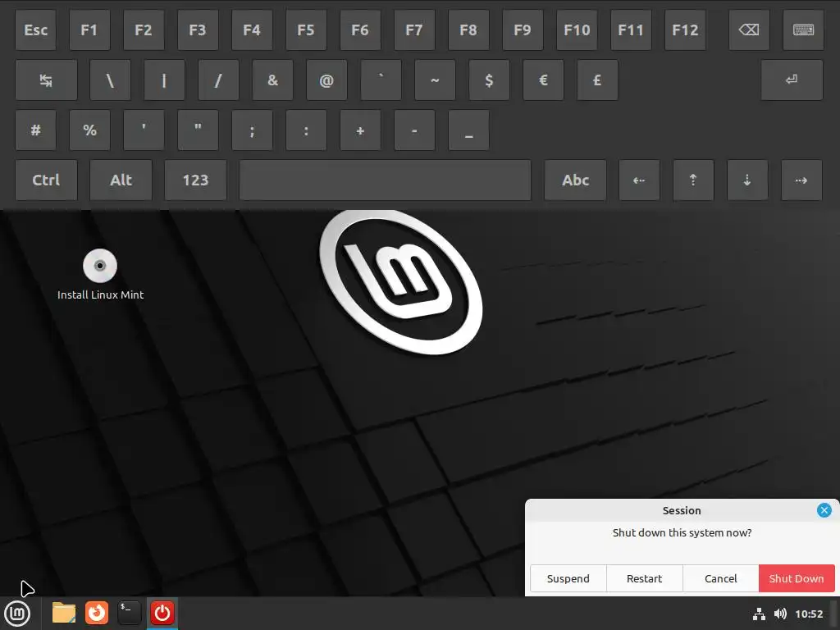Tap the hash # key
The image size is (840, 630).
(x=35, y=130)
